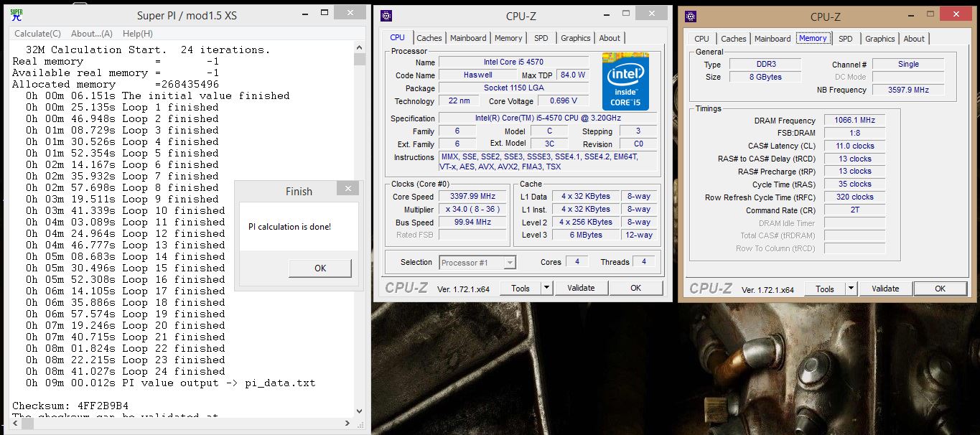
Task: Close the CPU window
Action: tap(650, 12)
